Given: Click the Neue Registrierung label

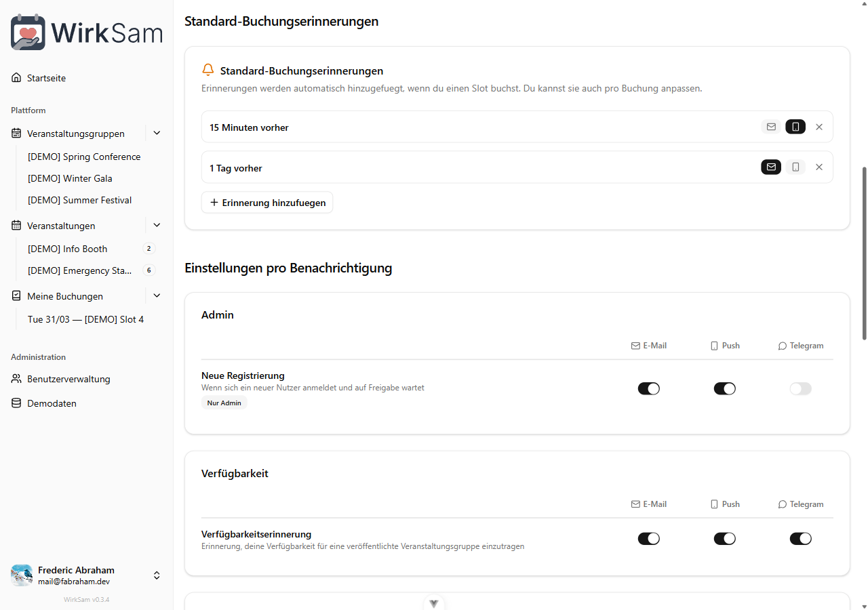Looking at the screenshot, I should tap(243, 375).
